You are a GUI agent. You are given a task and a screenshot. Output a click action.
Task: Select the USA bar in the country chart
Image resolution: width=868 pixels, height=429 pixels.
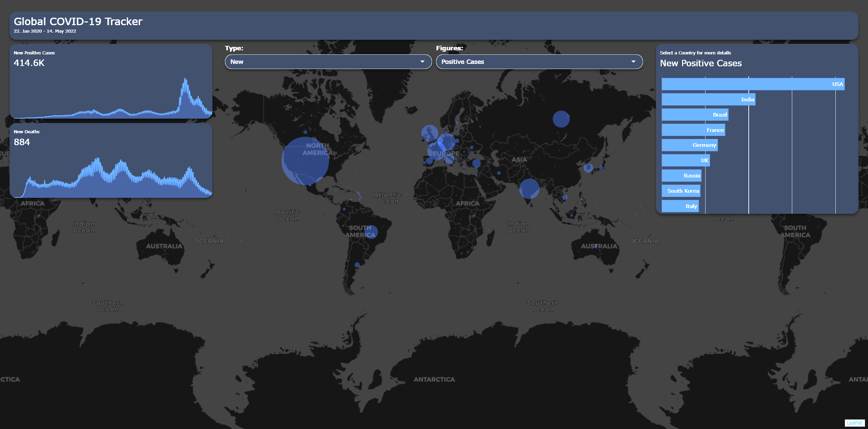pyautogui.click(x=748, y=84)
